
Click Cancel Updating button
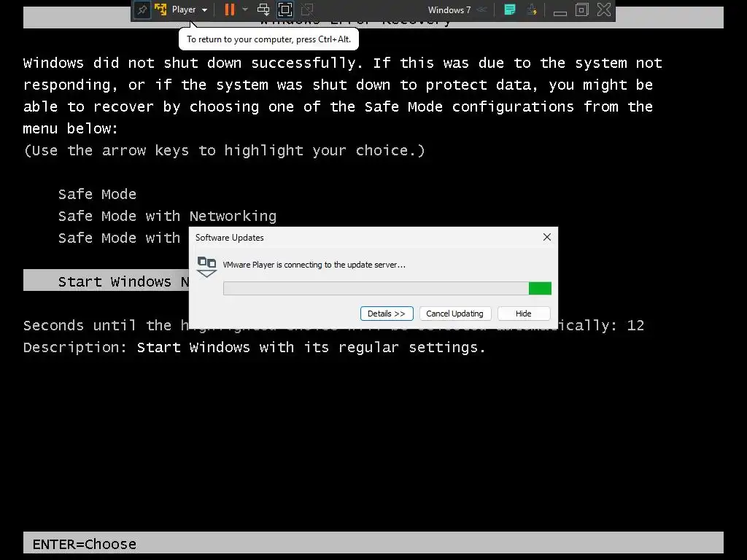click(455, 314)
